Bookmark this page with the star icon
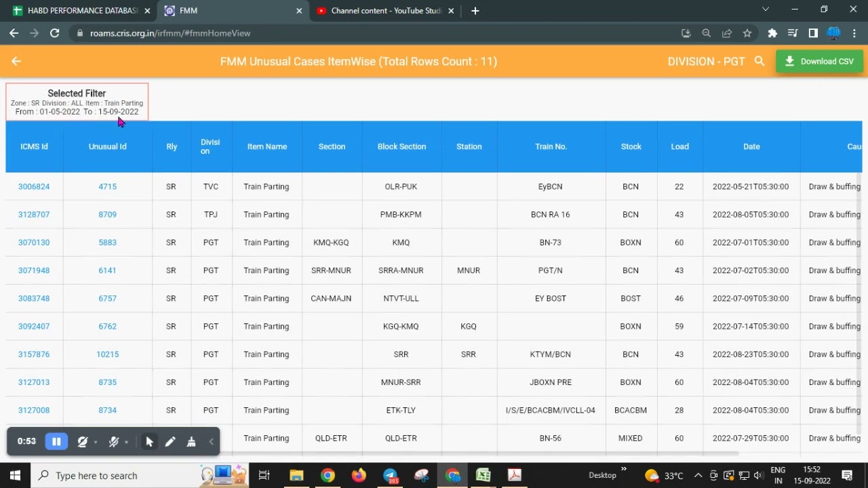The height and width of the screenshot is (488, 868). [x=747, y=33]
